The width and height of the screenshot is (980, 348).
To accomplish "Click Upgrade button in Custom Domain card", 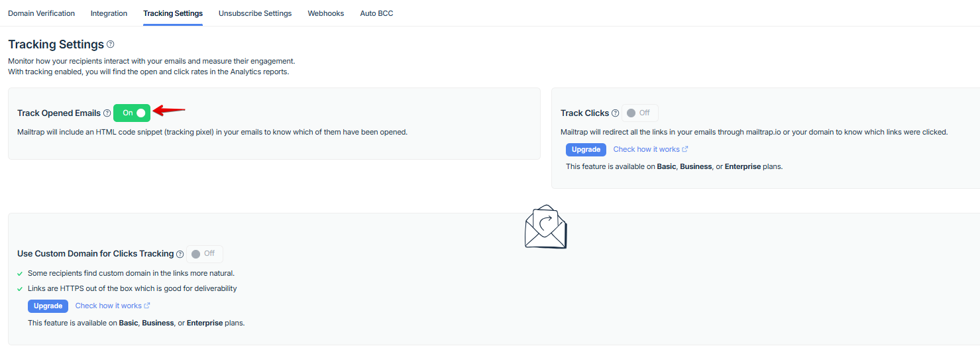I will point(48,306).
